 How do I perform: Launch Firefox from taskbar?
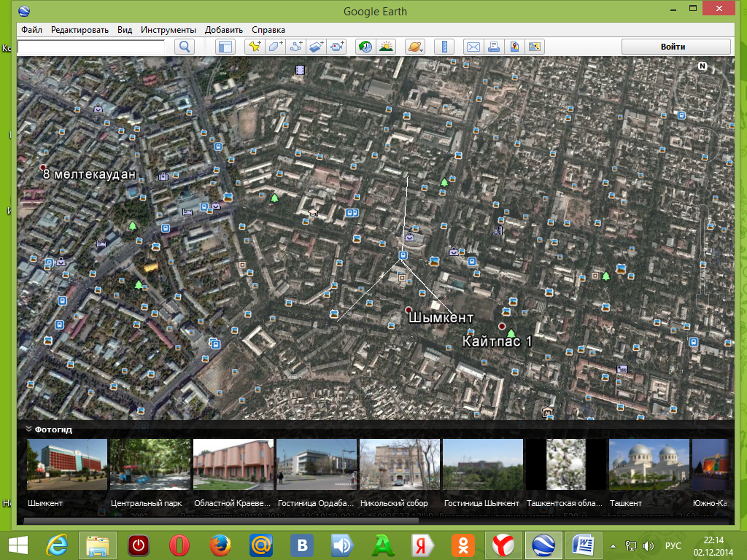click(220, 545)
